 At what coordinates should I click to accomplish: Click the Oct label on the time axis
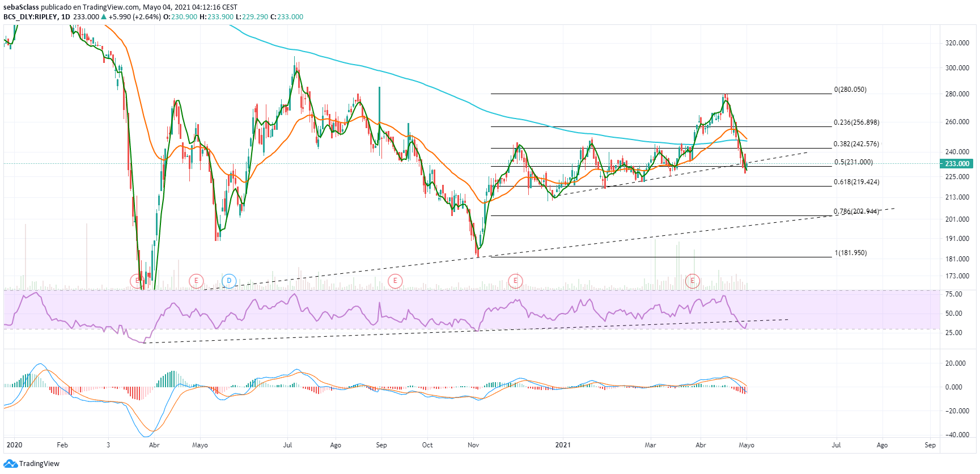pyautogui.click(x=427, y=445)
